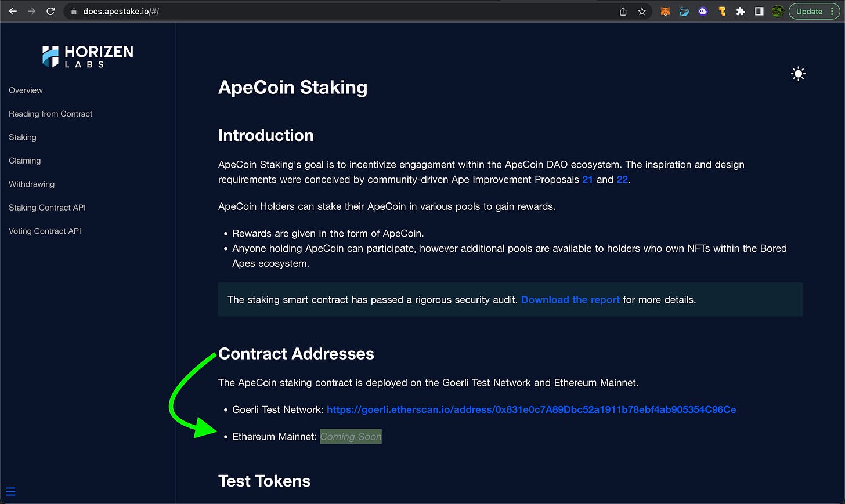Screen dimensions: 845x504
Task: Toggle the browser side panel
Action: (x=759, y=11)
